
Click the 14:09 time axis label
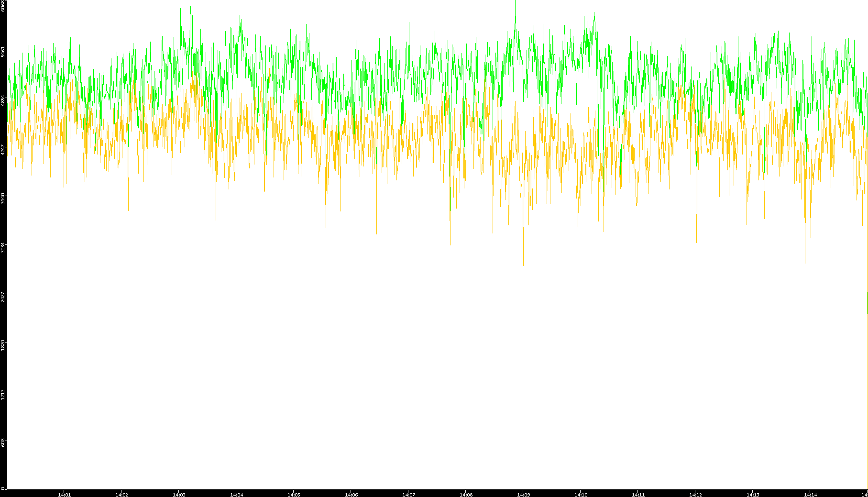[x=523, y=494]
